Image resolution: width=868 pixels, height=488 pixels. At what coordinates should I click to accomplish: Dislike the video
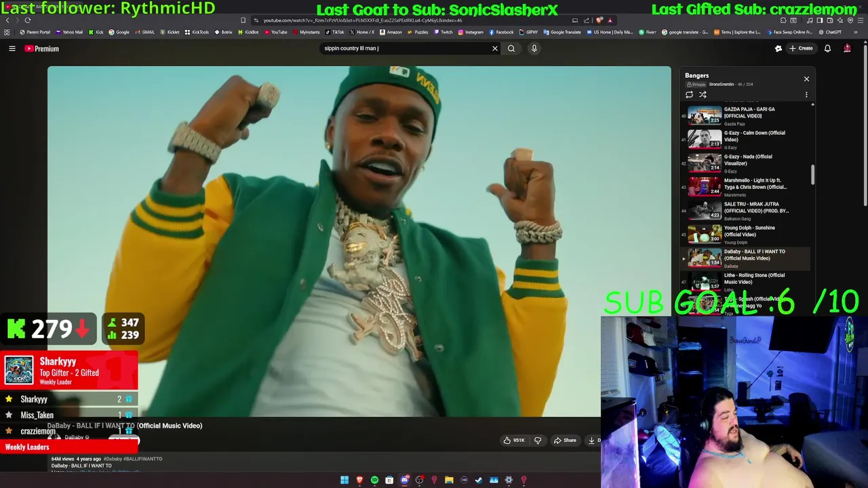538,441
